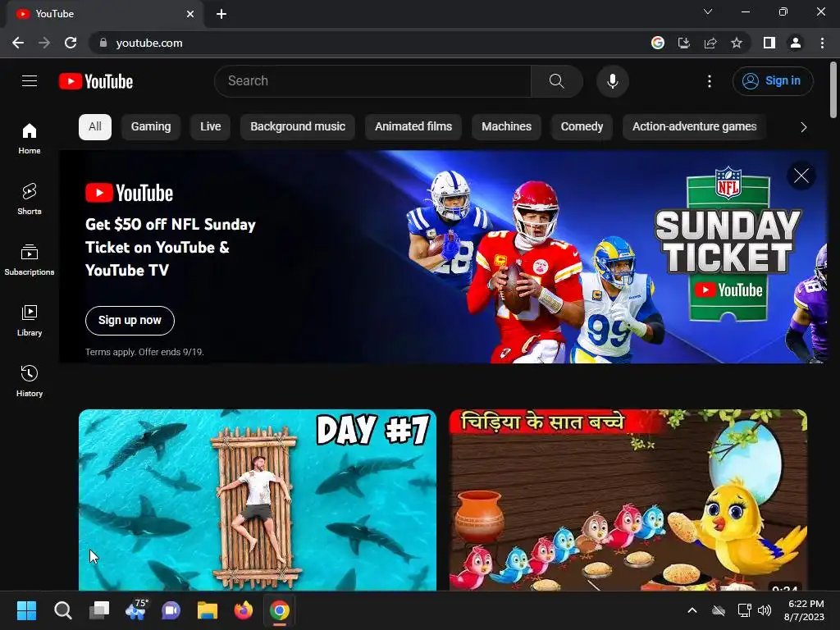Viewport: 840px width, 630px height.
Task: Select the All filter chip
Action: (x=95, y=127)
